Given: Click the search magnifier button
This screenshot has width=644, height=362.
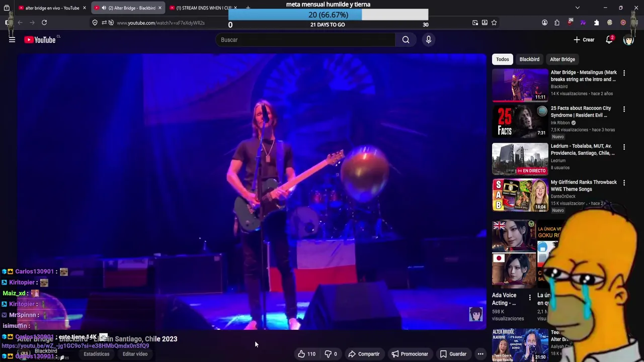Looking at the screenshot, I should coord(406,40).
